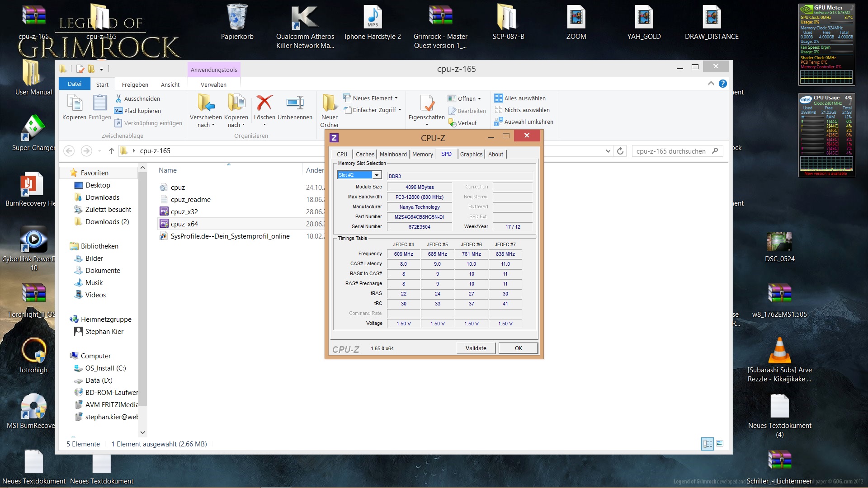The width and height of the screenshot is (868, 488).
Task: Select the details view toggle button
Action: [708, 444]
